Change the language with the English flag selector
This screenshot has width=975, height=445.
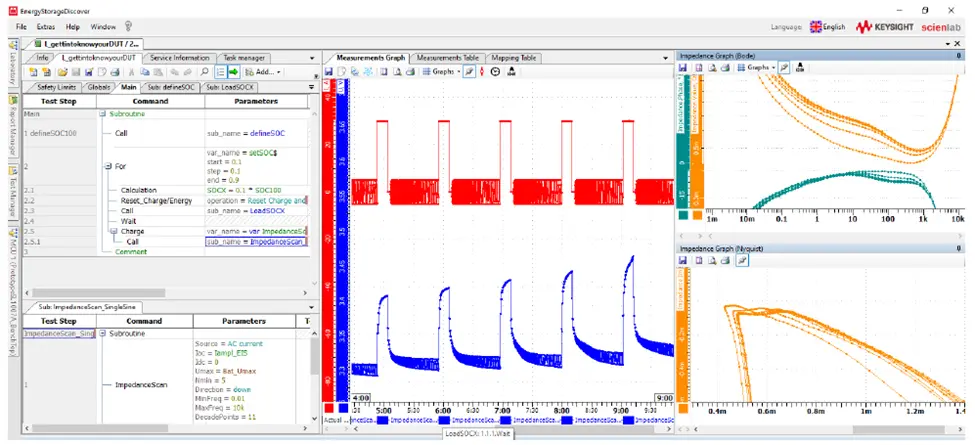827,27
